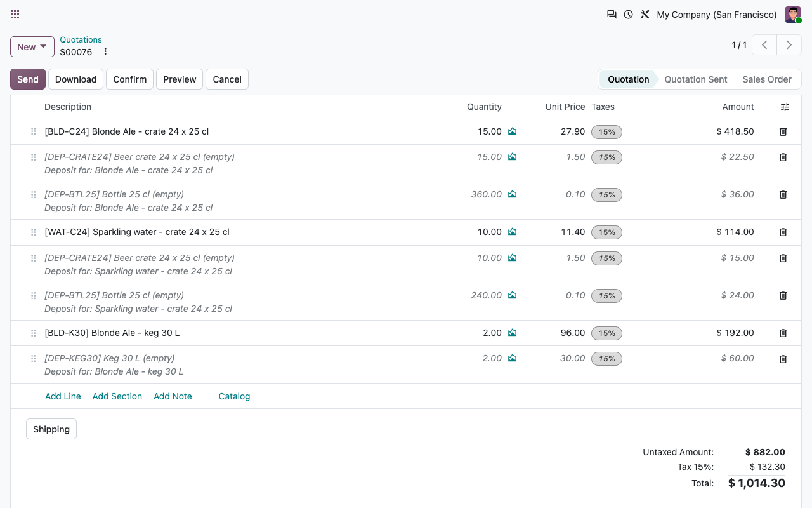Go back via the Quotations breadcrumb link

[x=81, y=39]
